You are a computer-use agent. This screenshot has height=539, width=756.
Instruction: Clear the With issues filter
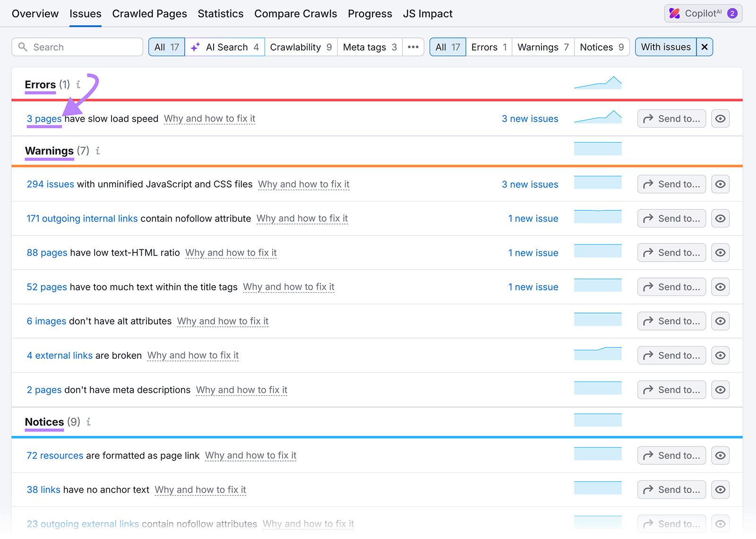(x=704, y=47)
